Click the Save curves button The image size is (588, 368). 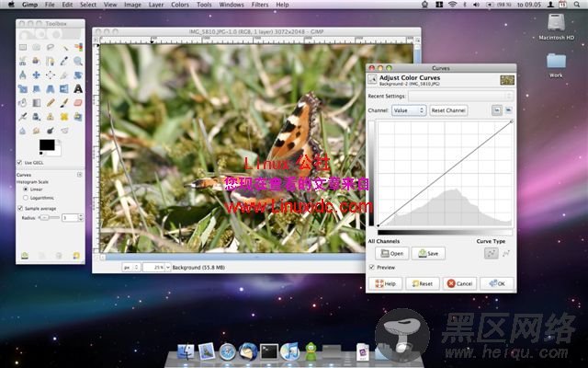click(428, 254)
